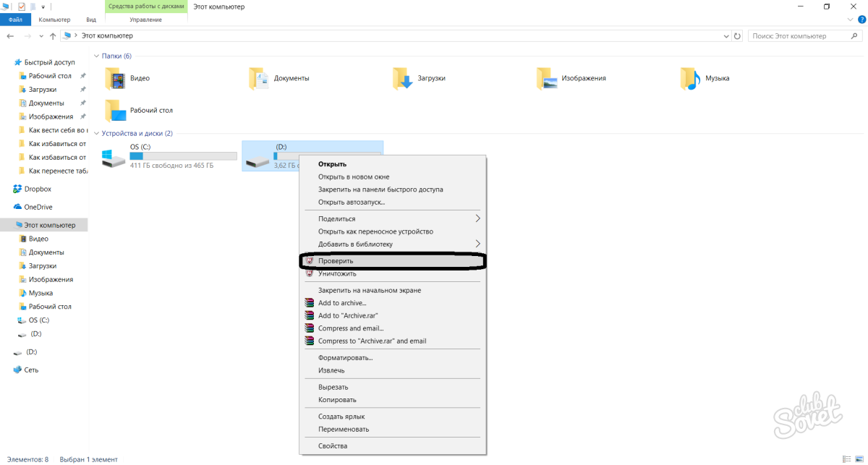Select Сеть in the navigation pane
The image size is (868, 465).
coord(31,370)
